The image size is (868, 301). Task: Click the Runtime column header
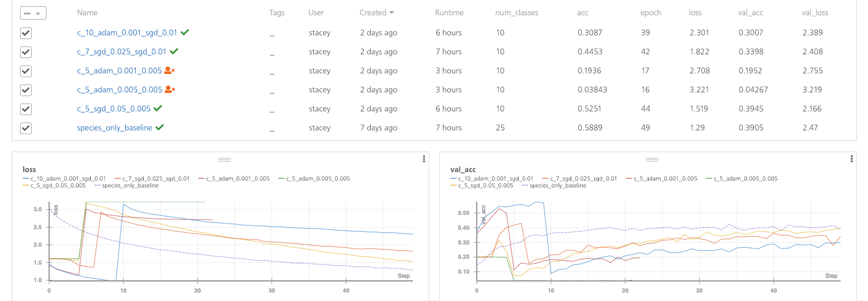pos(449,13)
